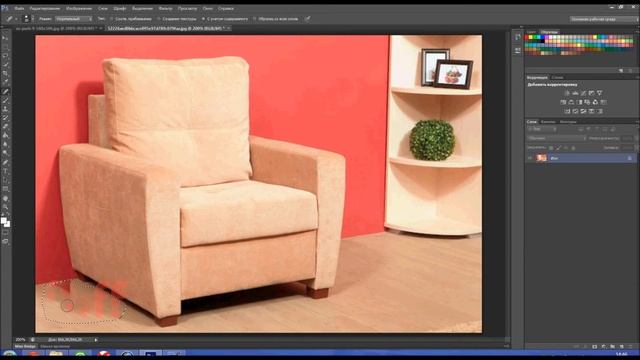Image resolution: width=640 pixels, height=360 pixels.
Task: Select the Eyedropper tool
Action: 5,82
